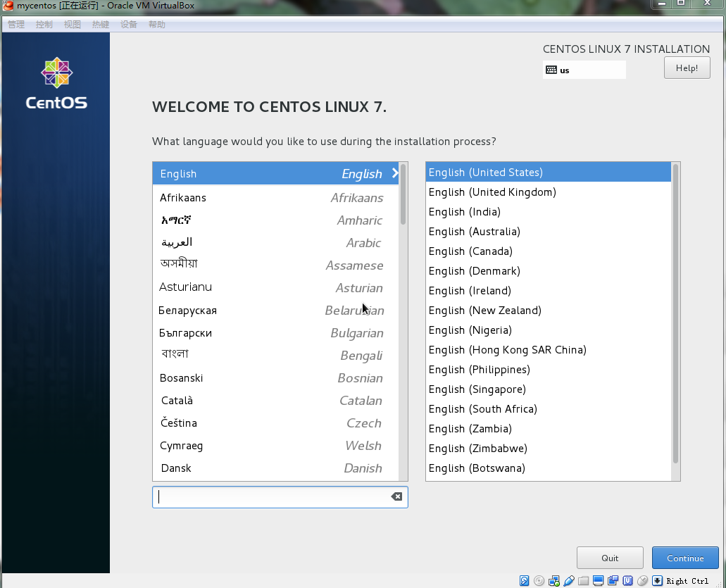Open the 控制 menu
The height and width of the screenshot is (588, 726).
(44, 25)
